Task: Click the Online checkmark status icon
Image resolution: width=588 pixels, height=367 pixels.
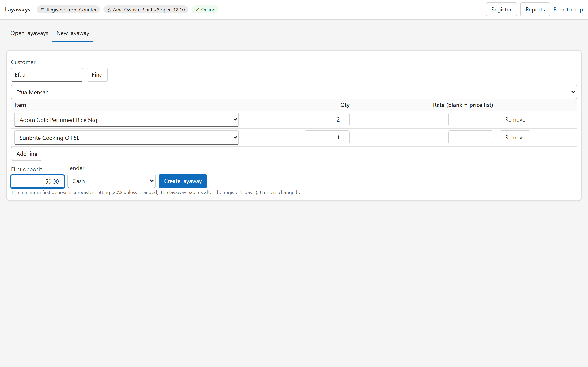Action: pyautogui.click(x=197, y=10)
